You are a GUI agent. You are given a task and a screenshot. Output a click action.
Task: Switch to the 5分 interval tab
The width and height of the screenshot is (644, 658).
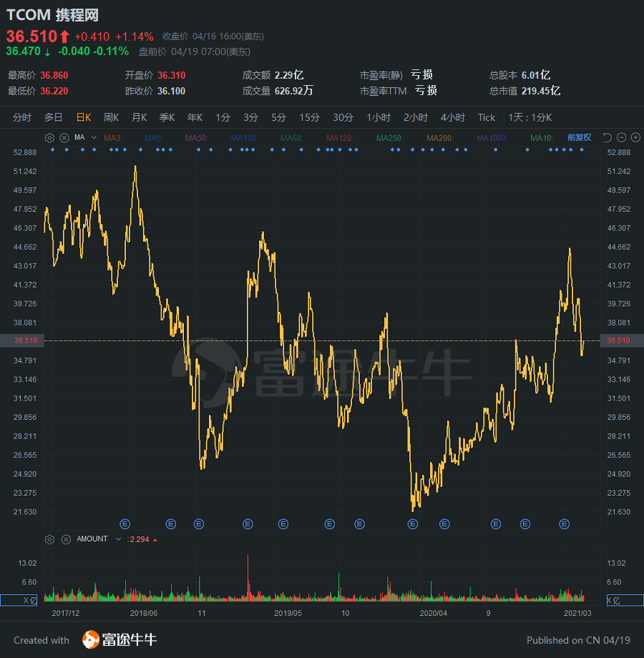[278, 117]
